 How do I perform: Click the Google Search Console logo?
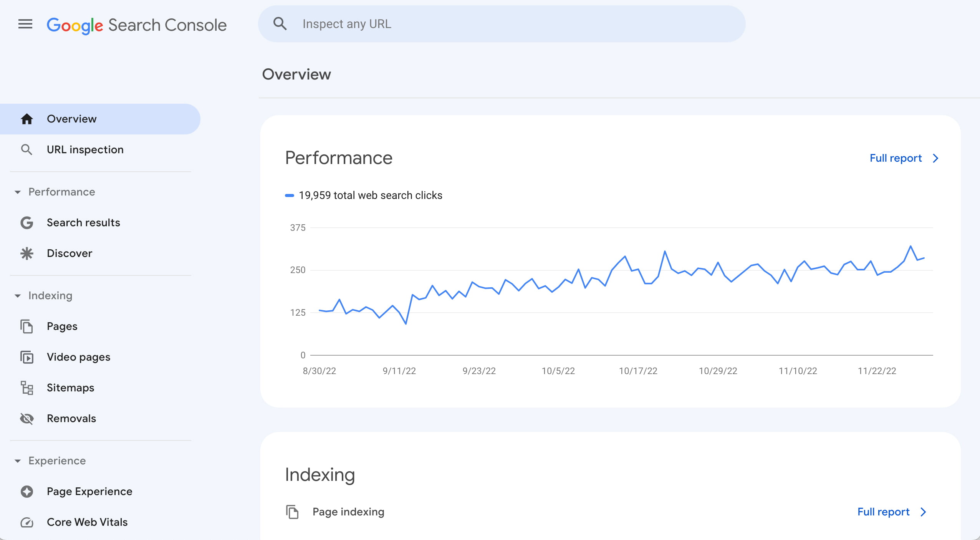point(136,25)
